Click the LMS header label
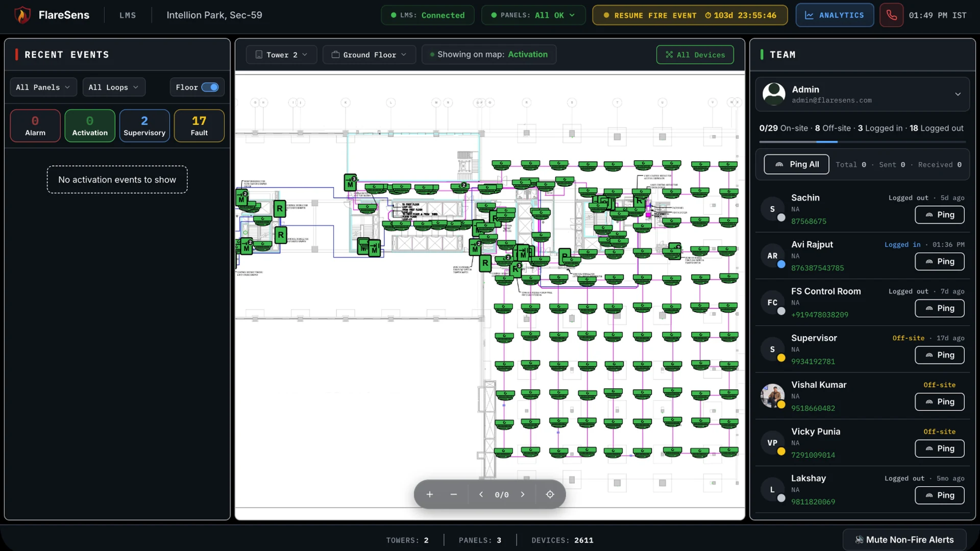This screenshot has height=551, width=980. pos(128,15)
